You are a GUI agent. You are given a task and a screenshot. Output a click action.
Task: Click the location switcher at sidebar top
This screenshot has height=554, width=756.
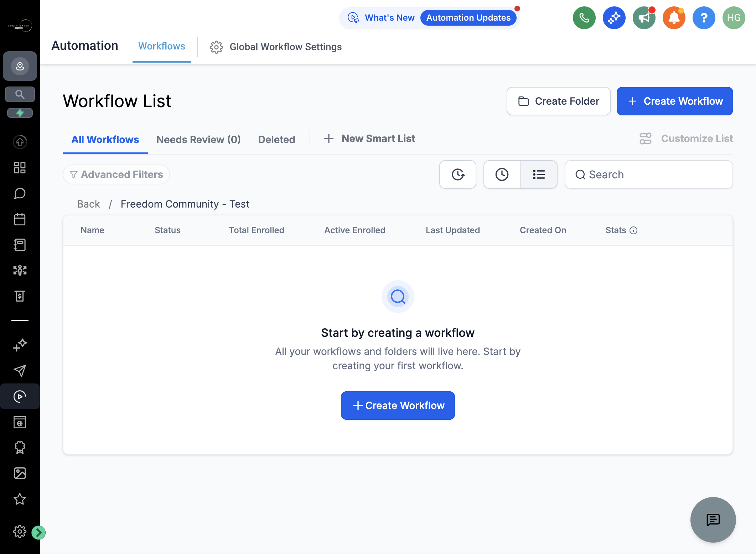tap(20, 66)
